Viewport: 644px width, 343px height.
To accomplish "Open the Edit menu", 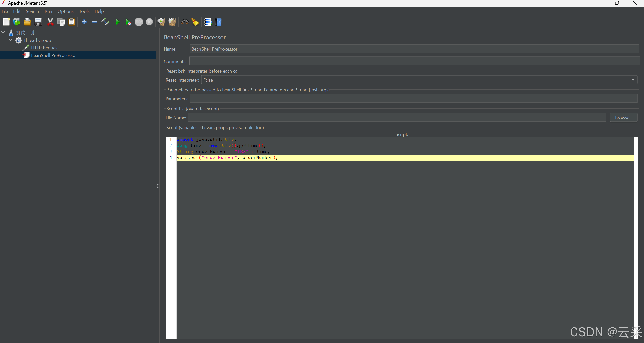I will click(17, 11).
